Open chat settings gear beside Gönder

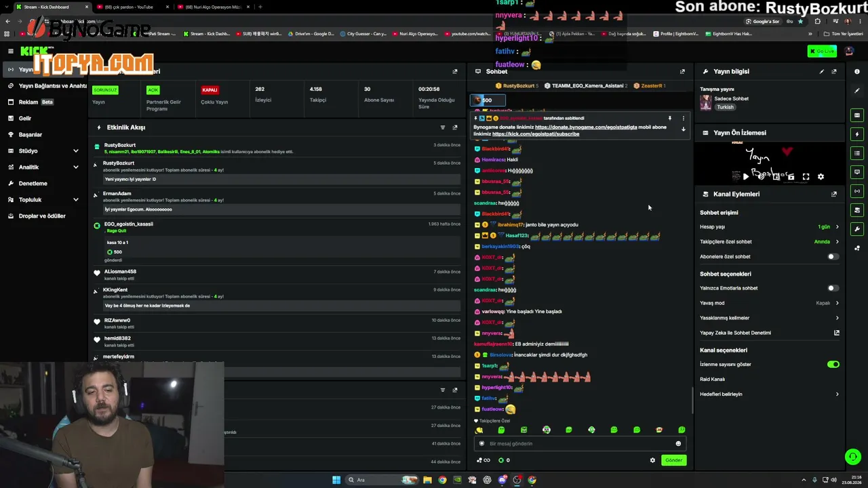[x=652, y=460]
